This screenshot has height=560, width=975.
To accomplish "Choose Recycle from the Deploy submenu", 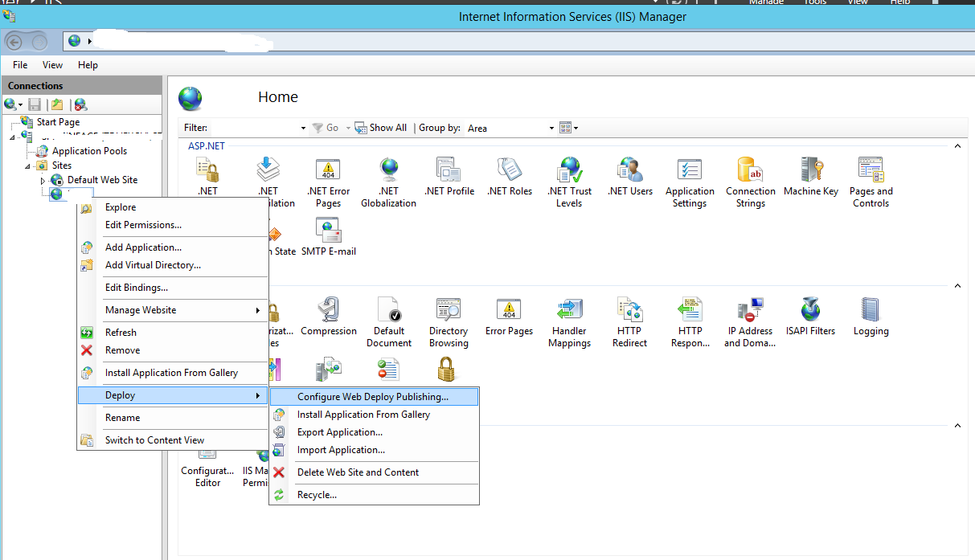I will pyautogui.click(x=374, y=495).
